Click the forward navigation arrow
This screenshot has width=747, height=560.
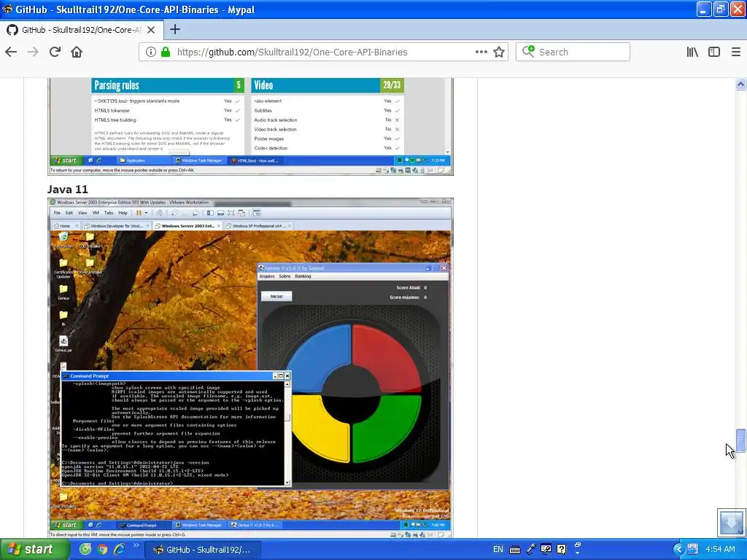coord(33,52)
